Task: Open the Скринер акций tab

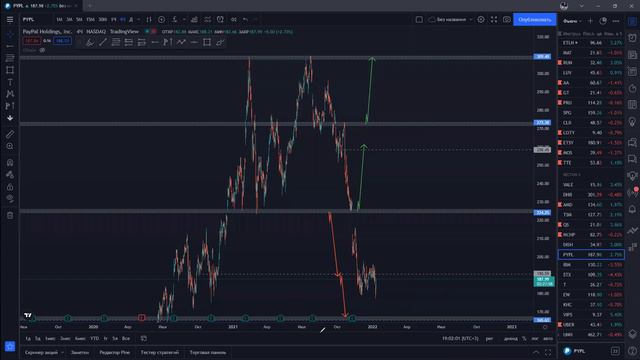Action: pyautogui.click(x=41, y=352)
